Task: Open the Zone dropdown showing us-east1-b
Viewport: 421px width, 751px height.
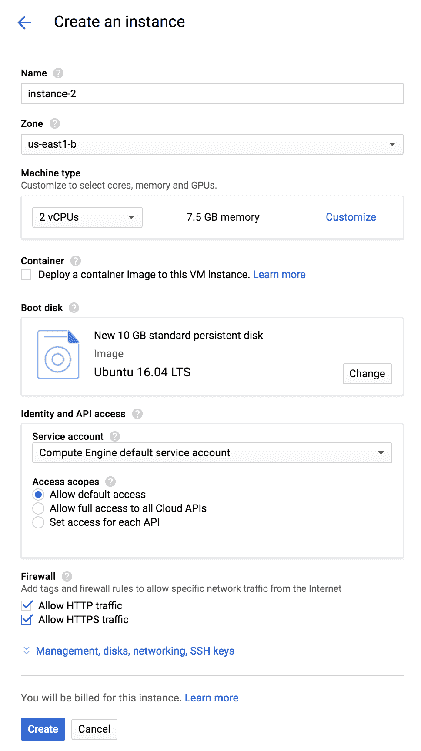Action: coord(212,144)
